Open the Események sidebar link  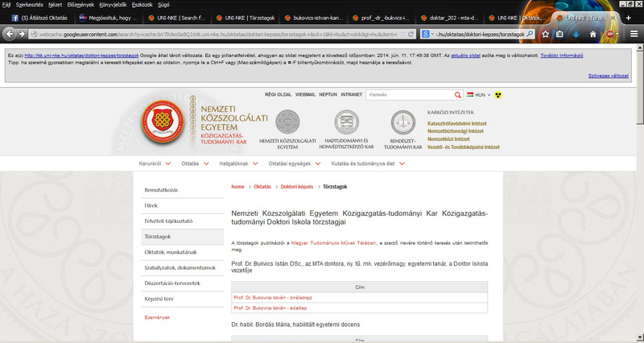(x=157, y=317)
